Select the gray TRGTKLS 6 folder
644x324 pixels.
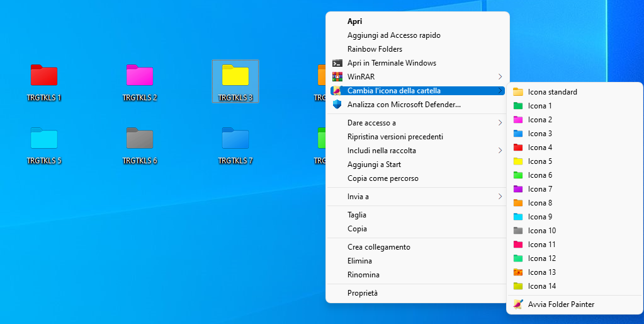point(140,138)
